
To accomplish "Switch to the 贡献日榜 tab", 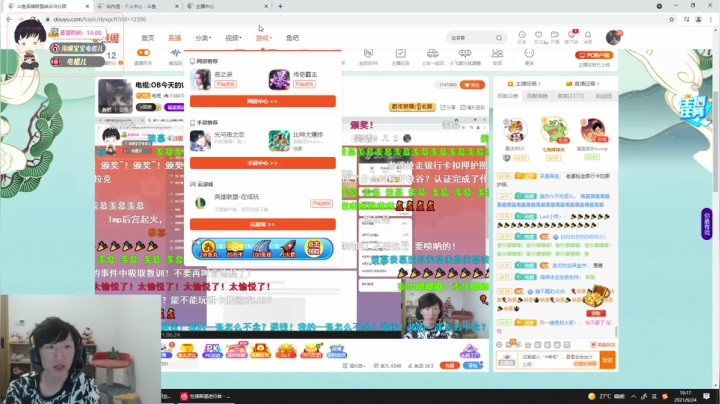I will (x=507, y=96).
